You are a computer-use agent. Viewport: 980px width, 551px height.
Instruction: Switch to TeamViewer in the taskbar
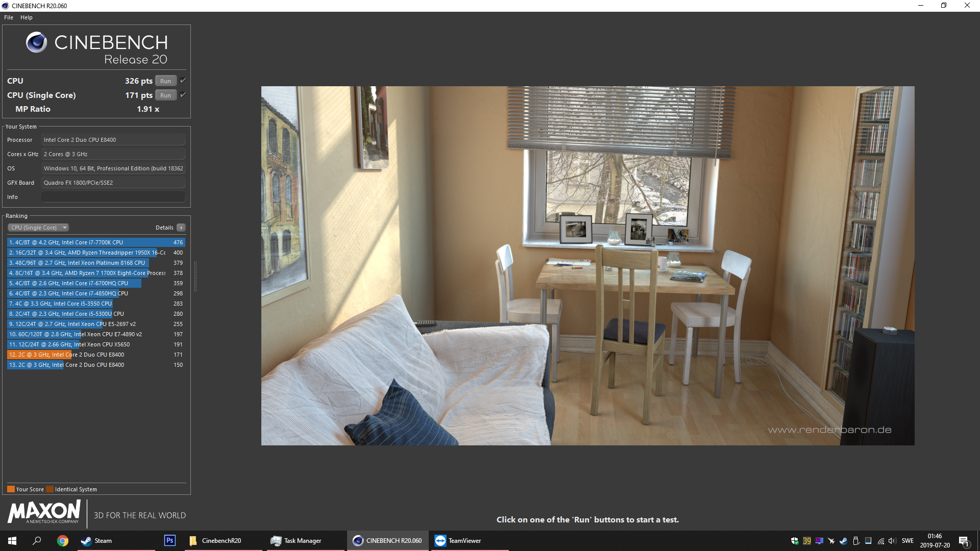(x=458, y=541)
